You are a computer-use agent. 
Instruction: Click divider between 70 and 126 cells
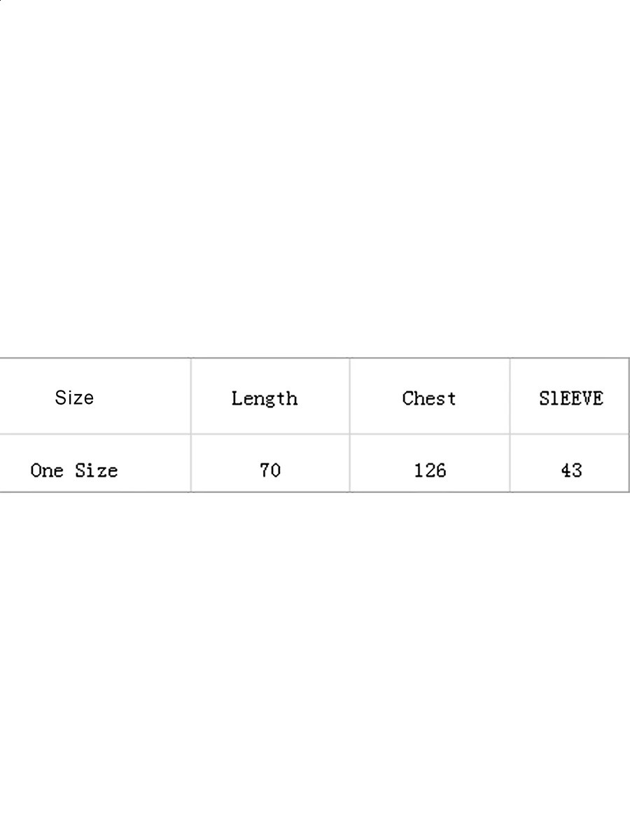349,463
